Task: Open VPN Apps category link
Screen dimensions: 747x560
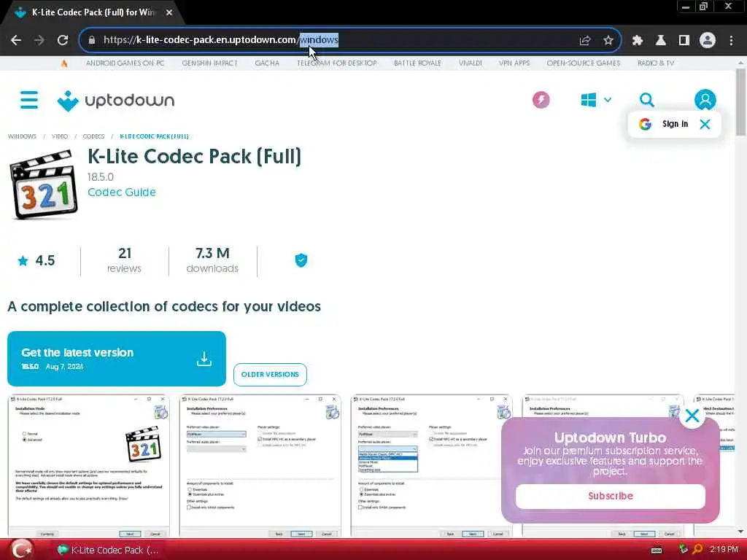Action: (514, 63)
